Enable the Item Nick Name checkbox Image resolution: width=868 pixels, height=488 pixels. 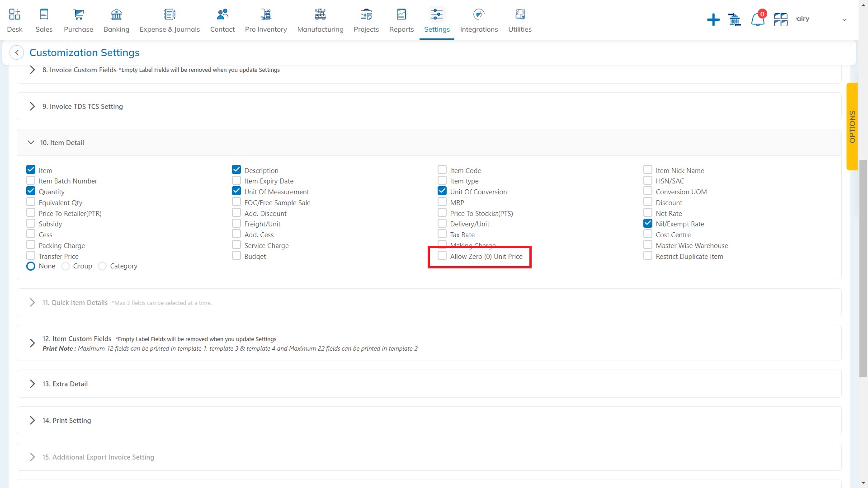[x=648, y=169]
